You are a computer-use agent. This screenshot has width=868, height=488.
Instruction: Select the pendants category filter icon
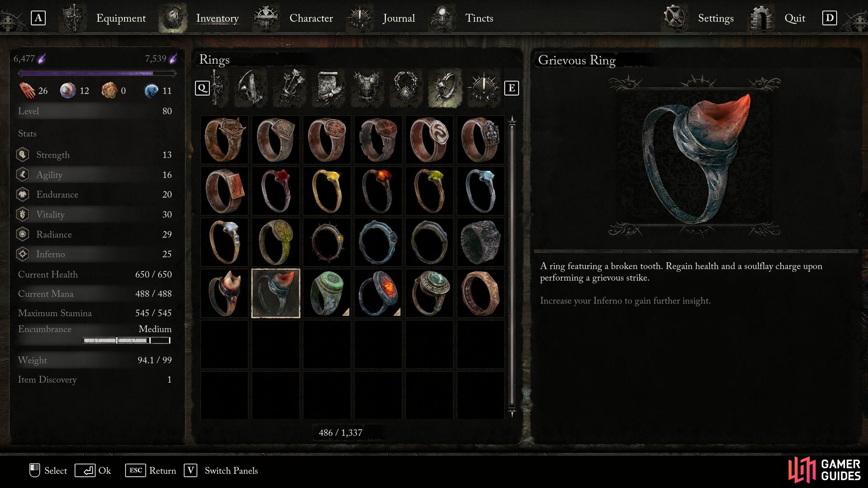pyautogui.click(x=406, y=88)
